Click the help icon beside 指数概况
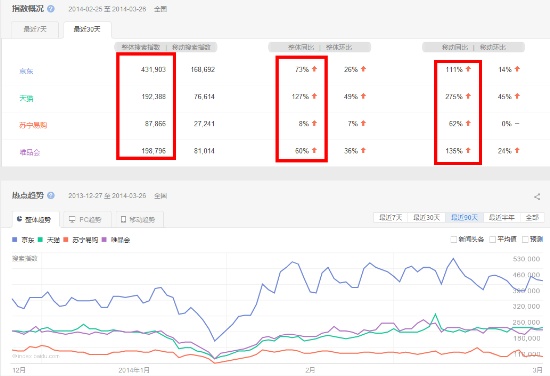The width and height of the screenshot is (550, 376). pos(51,9)
